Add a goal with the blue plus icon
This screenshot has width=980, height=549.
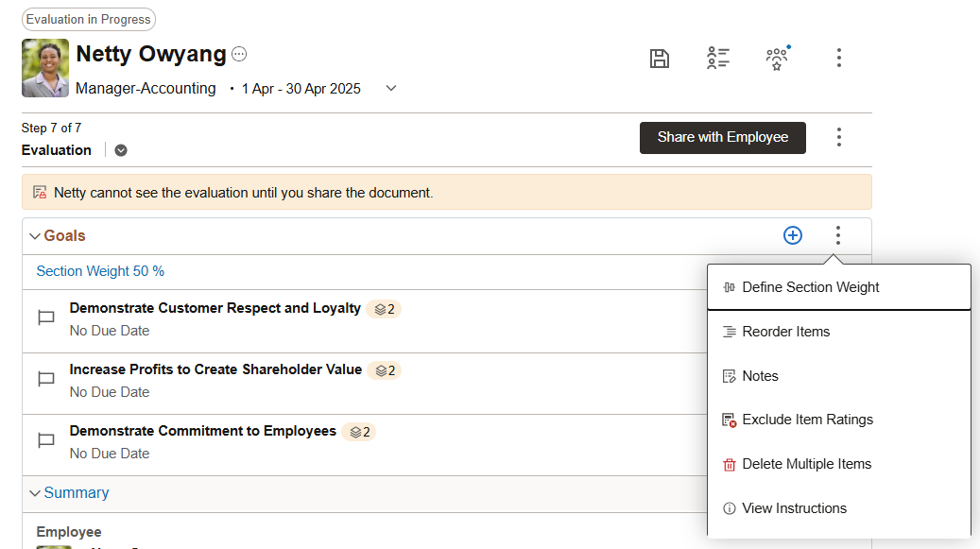point(793,235)
